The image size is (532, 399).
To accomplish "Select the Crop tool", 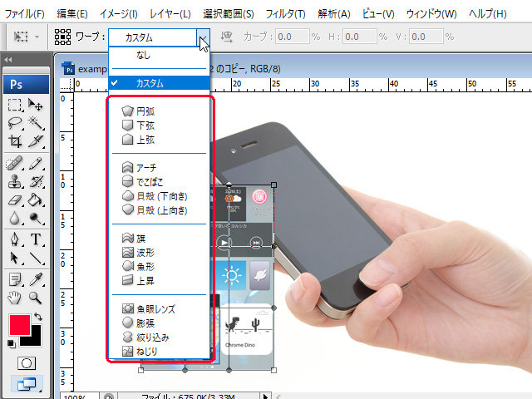I will (15, 140).
